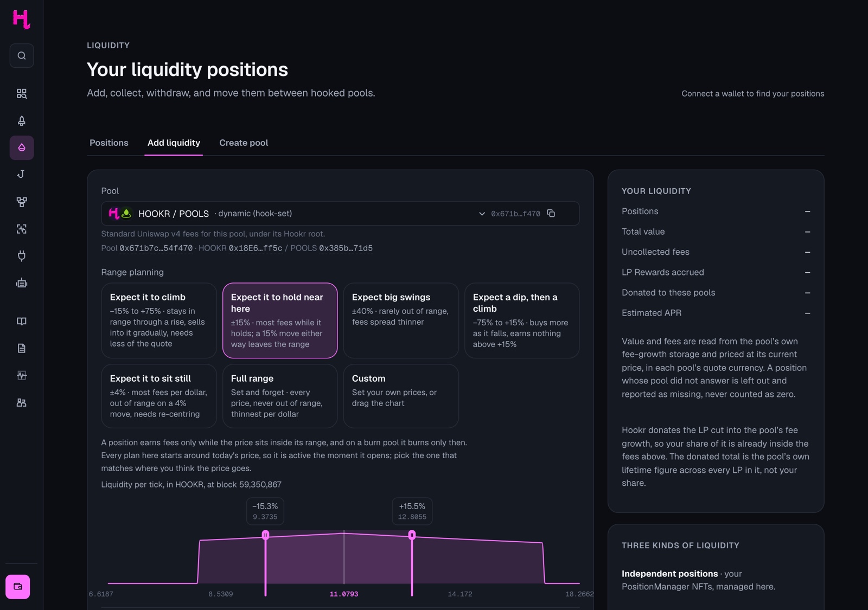Open the open-book docs icon in the sidebar
The height and width of the screenshot is (610, 868).
pos(22,321)
